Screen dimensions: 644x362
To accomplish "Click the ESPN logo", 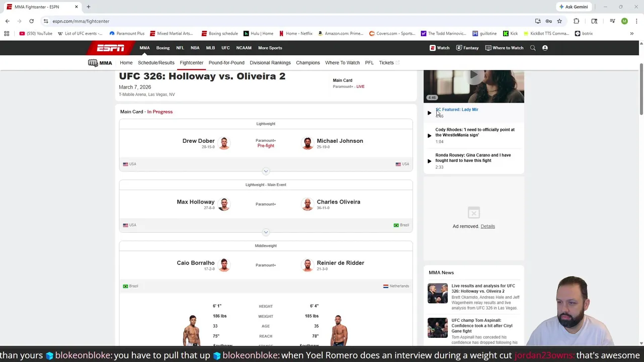I will pyautogui.click(x=111, y=48).
